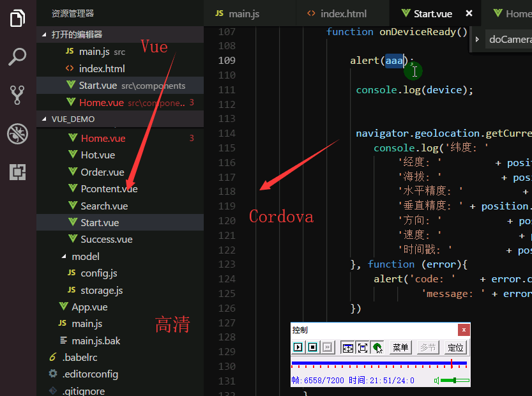Click doCamera outline entry
The height and width of the screenshot is (396, 532).
(x=510, y=40)
